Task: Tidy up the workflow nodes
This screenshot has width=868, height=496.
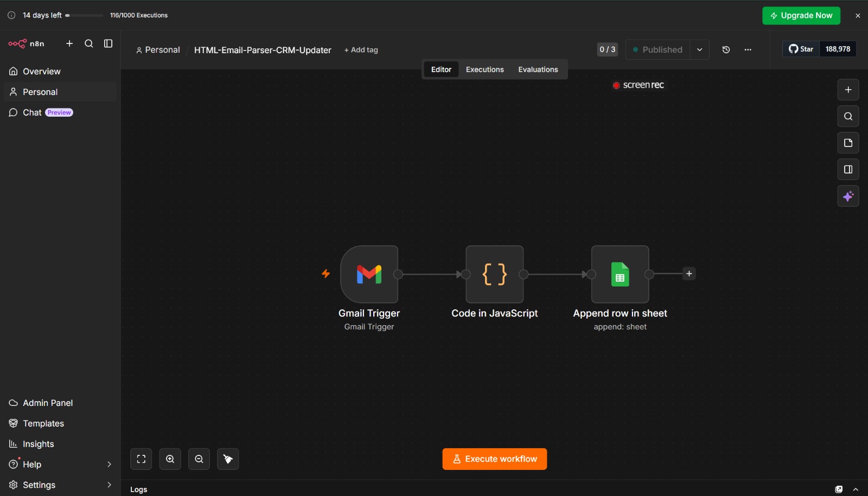Action: coord(228,459)
